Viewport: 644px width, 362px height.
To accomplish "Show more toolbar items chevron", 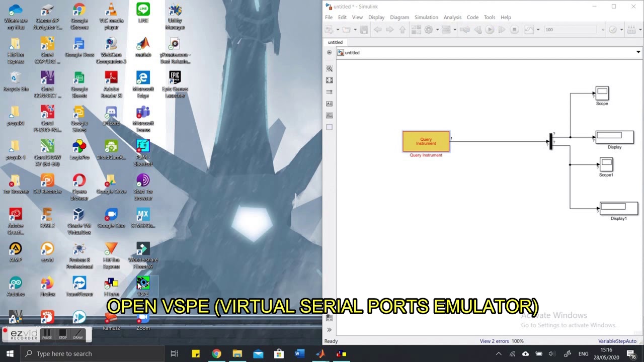I will 603,30.
